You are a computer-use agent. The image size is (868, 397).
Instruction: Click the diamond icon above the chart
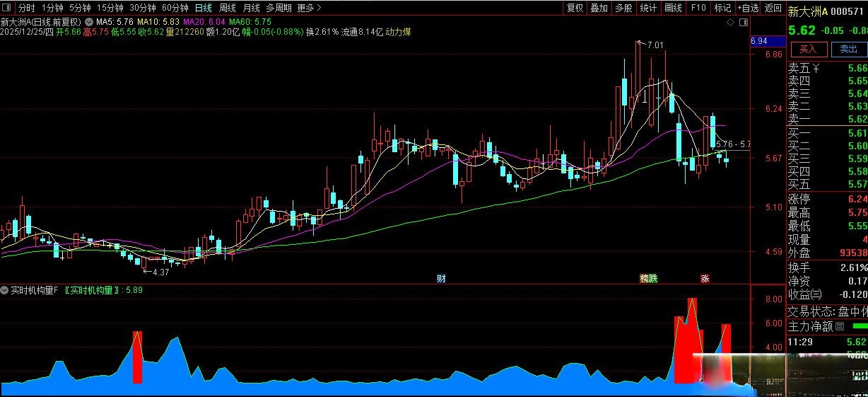730,23
